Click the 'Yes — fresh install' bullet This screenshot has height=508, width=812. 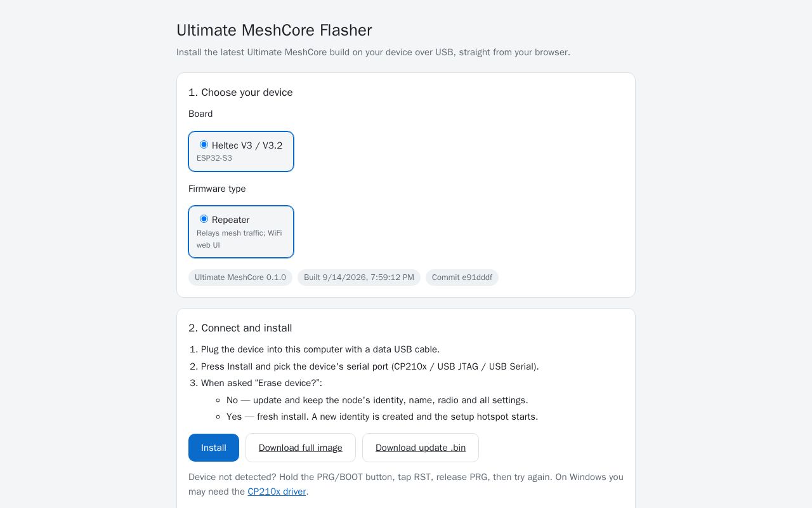click(x=382, y=417)
